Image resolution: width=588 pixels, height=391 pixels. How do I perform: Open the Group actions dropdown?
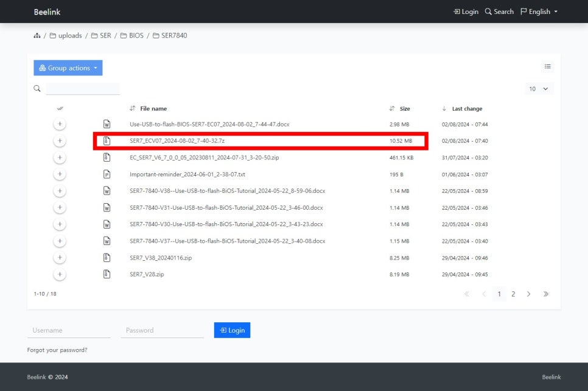pyautogui.click(x=68, y=68)
